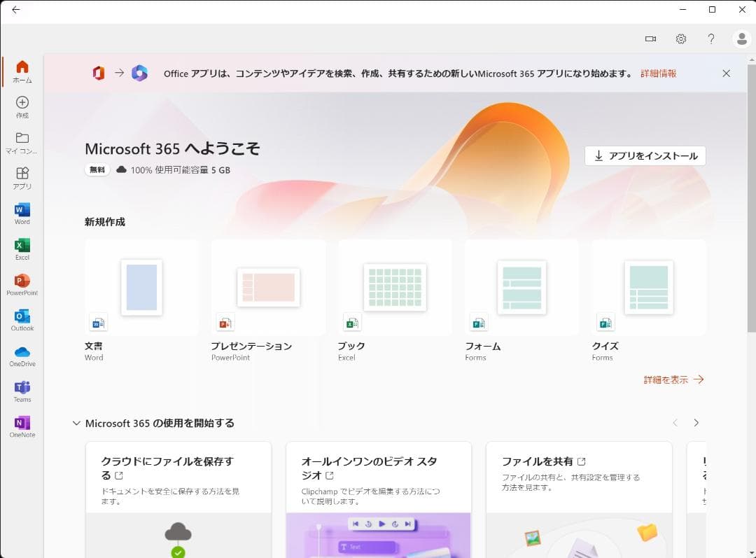Open the account profile menu

pos(742,39)
